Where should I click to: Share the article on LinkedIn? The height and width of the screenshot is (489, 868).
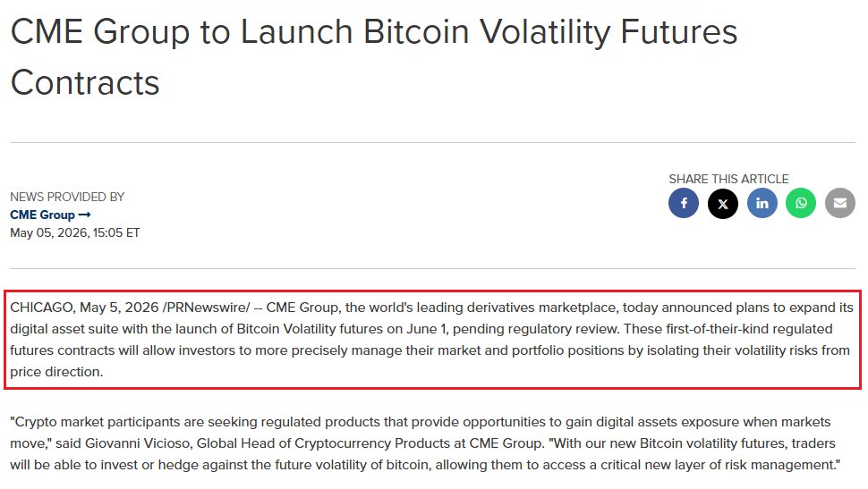[x=762, y=203]
